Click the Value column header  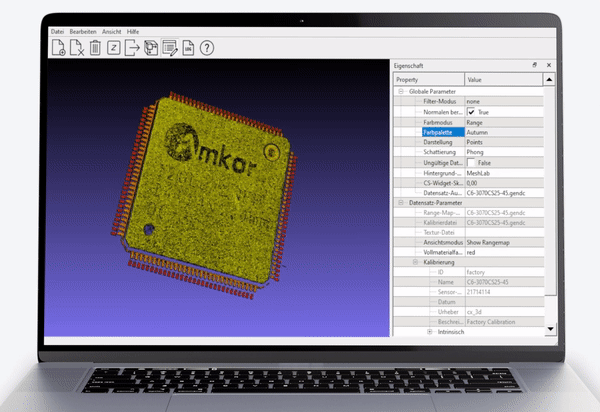(x=504, y=80)
